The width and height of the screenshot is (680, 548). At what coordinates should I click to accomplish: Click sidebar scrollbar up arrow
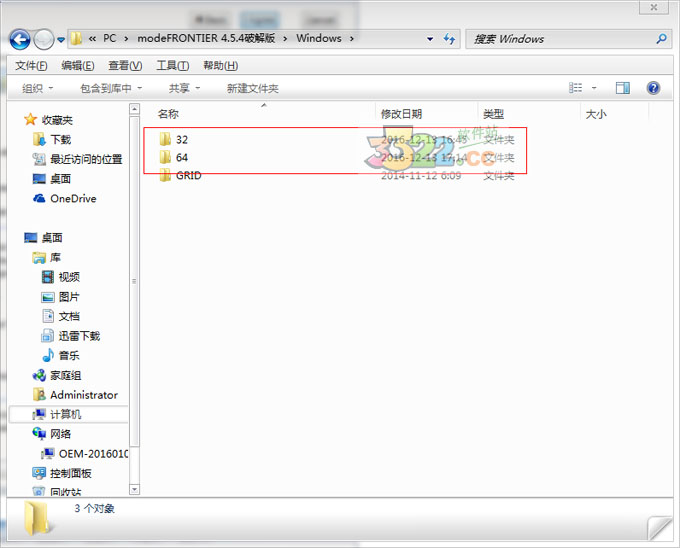click(134, 108)
